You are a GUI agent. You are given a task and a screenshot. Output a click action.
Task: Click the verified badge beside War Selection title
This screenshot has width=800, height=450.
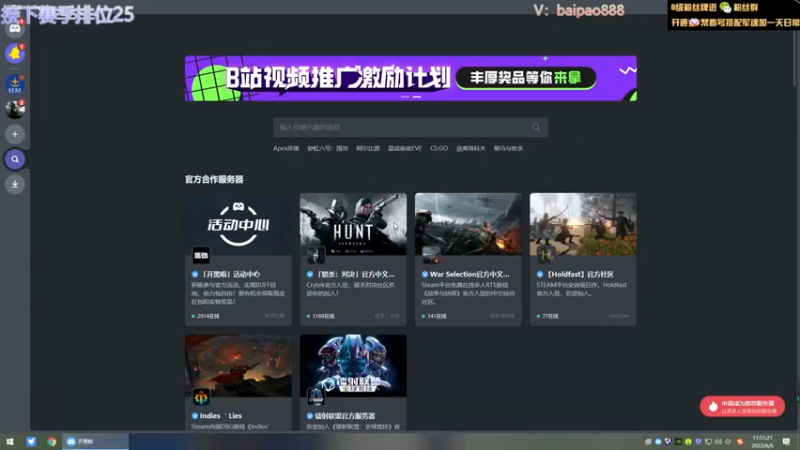pyautogui.click(x=424, y=274)
